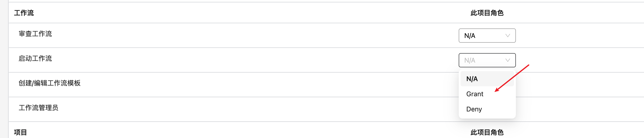Click 此项目角色 header of 工作流 section
This screenshot has width=644, height=138.
point(487,13)
